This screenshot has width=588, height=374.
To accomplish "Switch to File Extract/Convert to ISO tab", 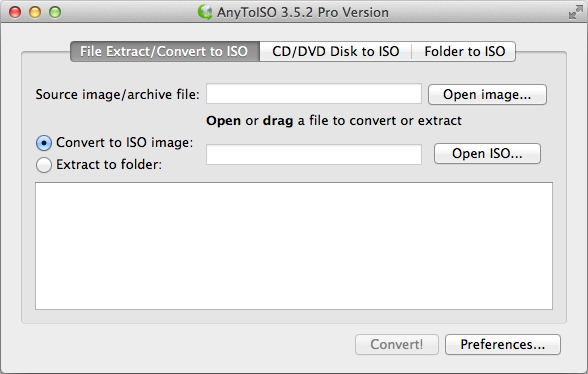I will (x=165, y=51).
